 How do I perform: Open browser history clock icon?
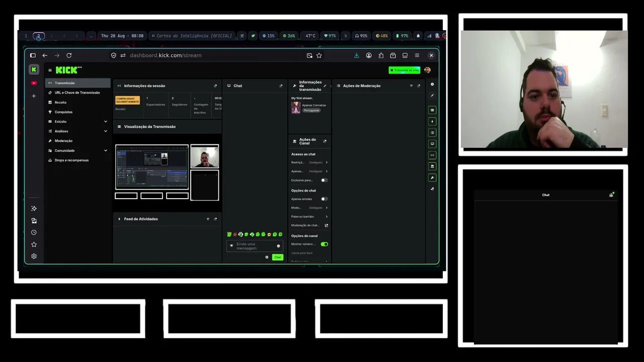tap(34, 232)
